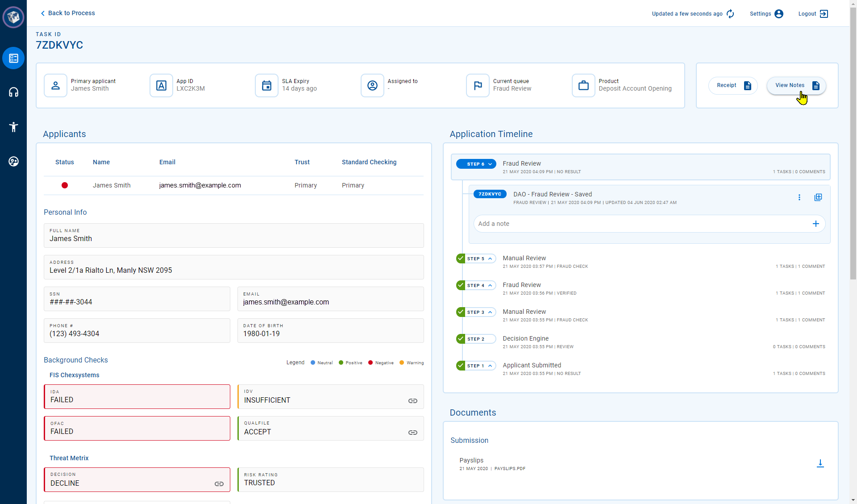
Task: Click the plus icon to add note
Action: pos(815,224)
